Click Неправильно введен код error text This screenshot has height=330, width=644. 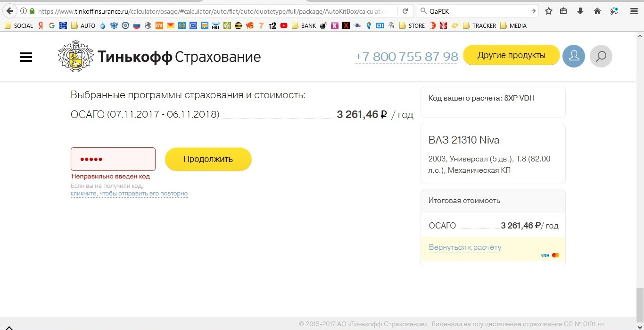click(111, 177)
